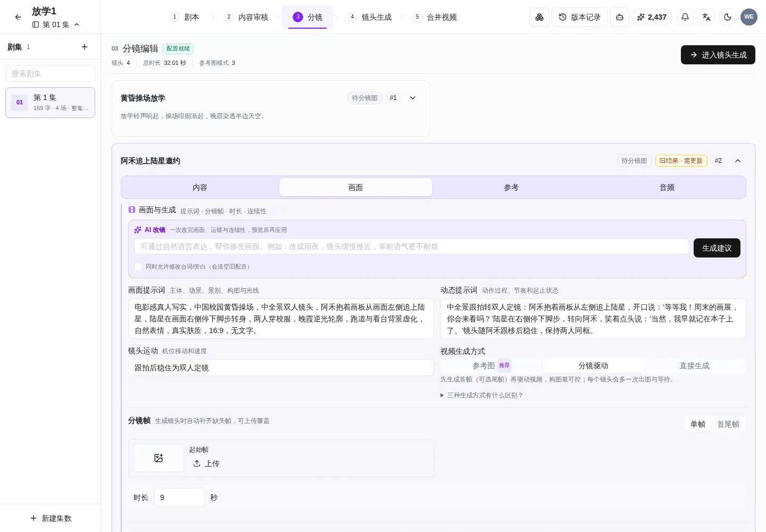Click the 旧结果 · 需更新 badge

pyautogui.click(x=681, y=161)
